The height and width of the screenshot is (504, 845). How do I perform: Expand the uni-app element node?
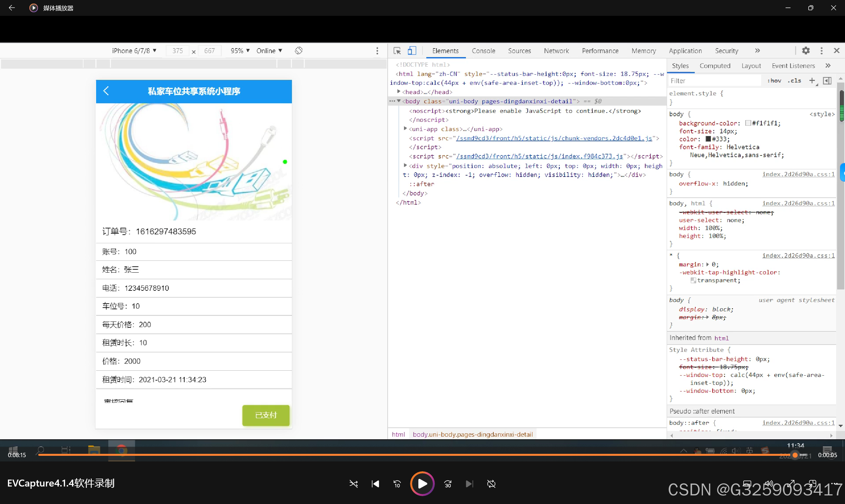tap(405, 129)
